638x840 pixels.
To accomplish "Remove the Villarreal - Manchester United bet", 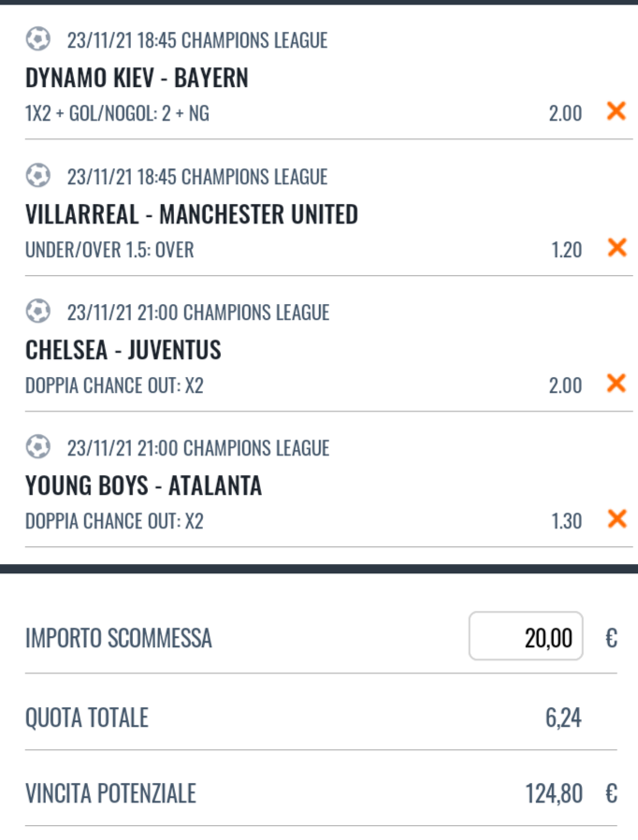I will [x=616, y=248].
